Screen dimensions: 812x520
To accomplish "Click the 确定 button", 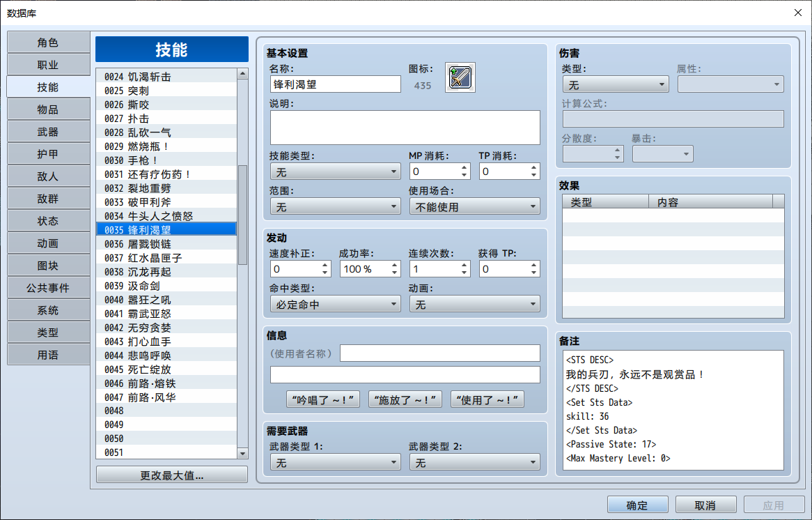I will click(637, 505).
